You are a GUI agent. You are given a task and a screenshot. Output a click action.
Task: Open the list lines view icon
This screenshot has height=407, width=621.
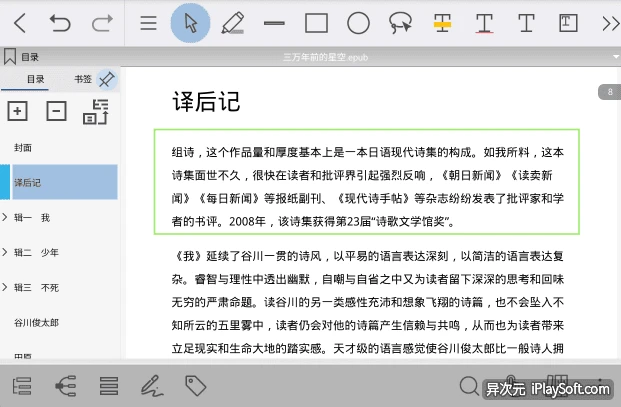coord(109,386)
